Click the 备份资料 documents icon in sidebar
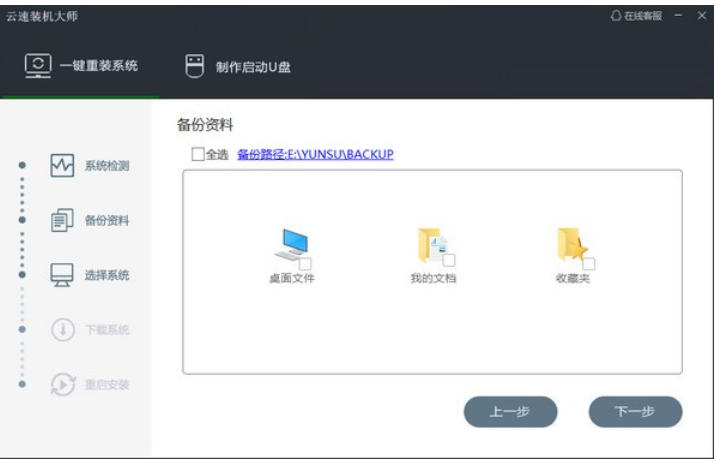The height and width of the screenshot is (462, 714). coord(62,220)
